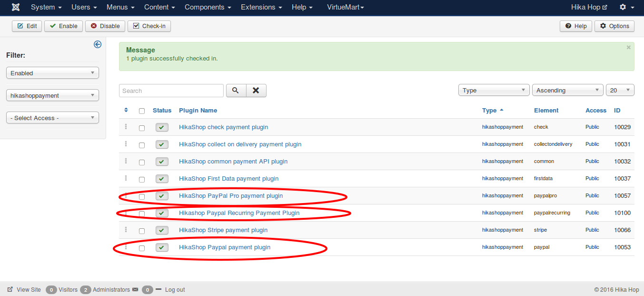644x296 pixels.
Task: Open the Content menu
Action: [x=159, y=7]
